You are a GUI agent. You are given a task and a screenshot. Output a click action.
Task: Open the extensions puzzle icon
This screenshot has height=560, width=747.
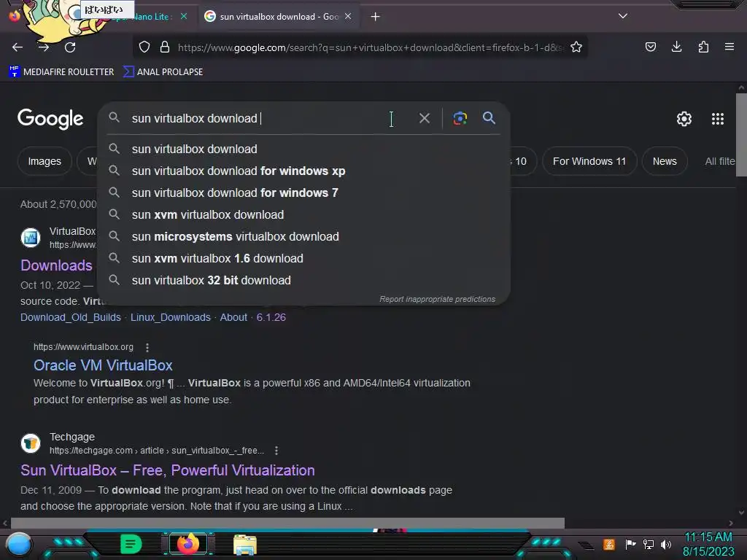click(x=703, y=47)
